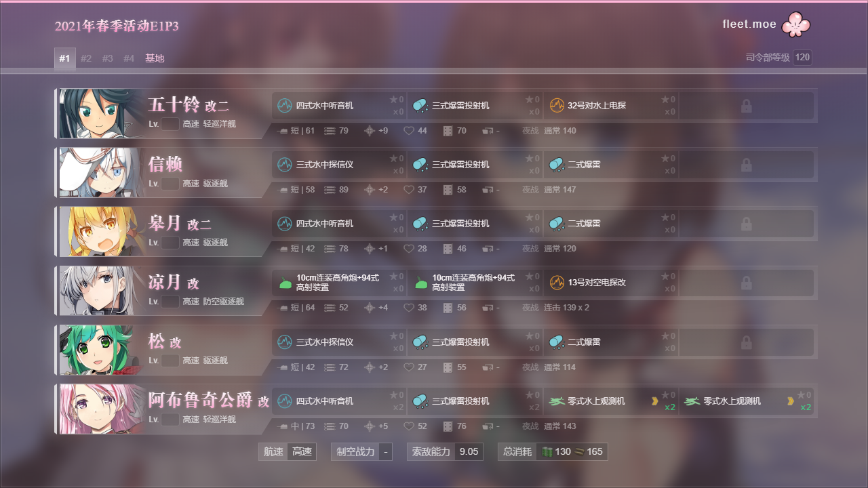The width and height of the screenshot is (868, 488).
Task: Select 阿布鲁奇公爵 character portrait
Action: tap(100, 409)
